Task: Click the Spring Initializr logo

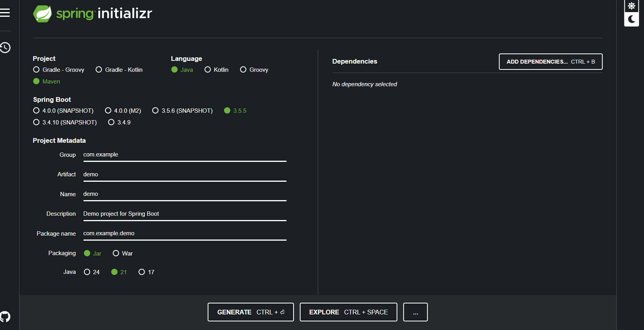Action: [93, 14]
